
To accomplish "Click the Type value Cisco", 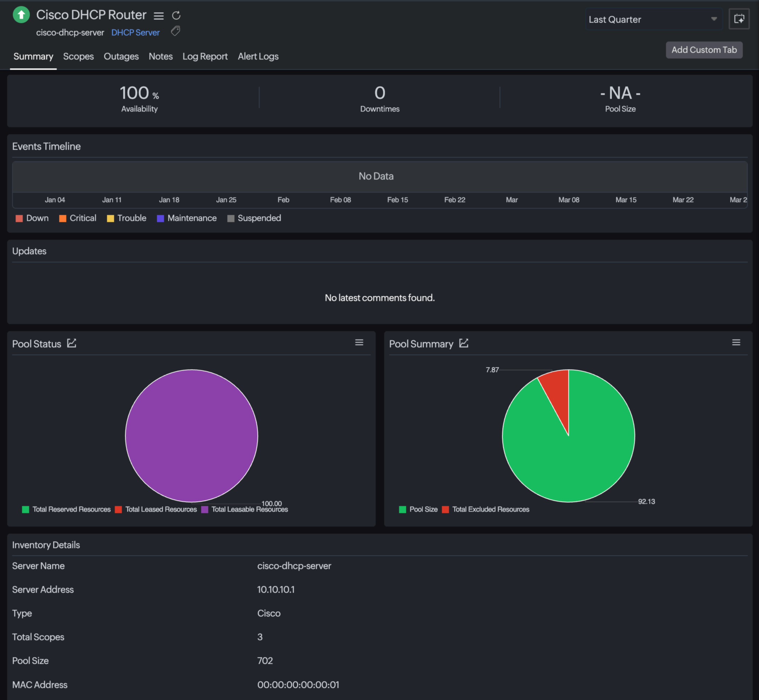I will coord(269,613).
